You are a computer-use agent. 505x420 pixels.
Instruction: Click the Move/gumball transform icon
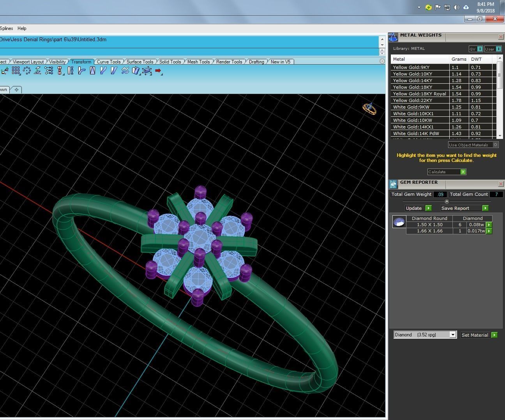(x=5, y=70)
